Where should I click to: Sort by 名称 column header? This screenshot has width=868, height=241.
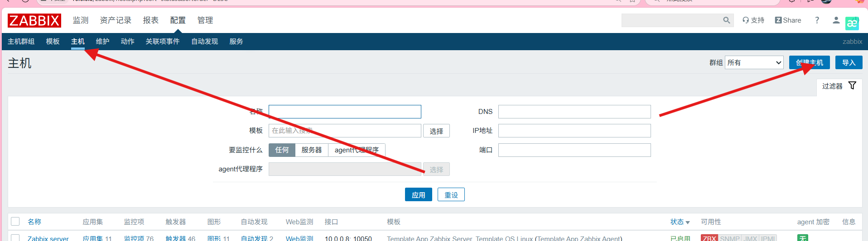[x=34, y=222]
